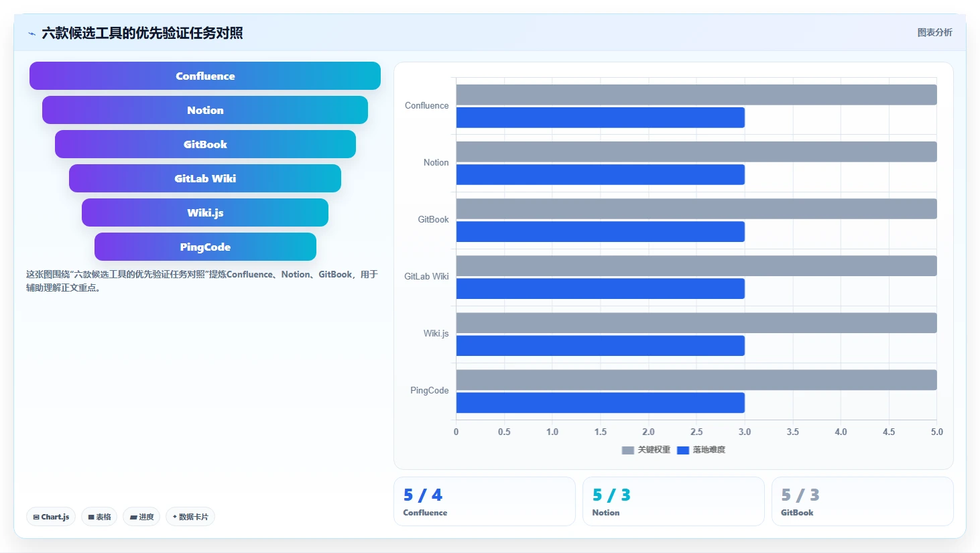Click the Wiki.js funnel bar

[205, 212]
